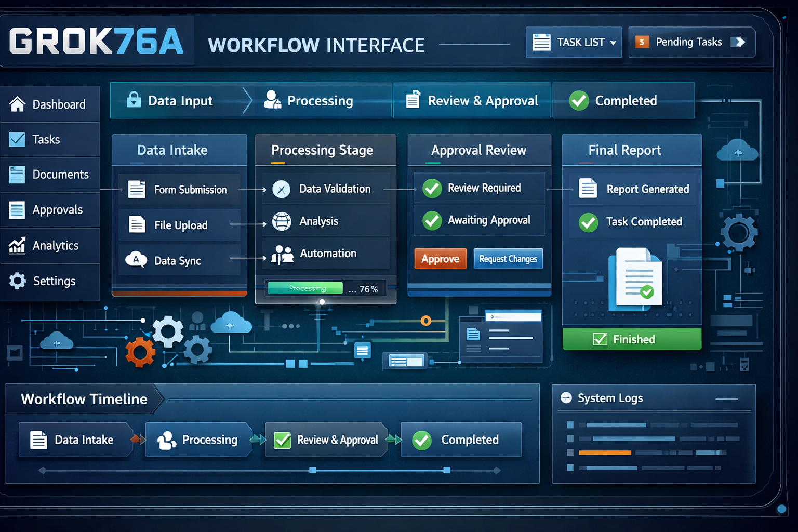The height and width of the screenshot is (532, 798).
Task: Click the Approve button
Action: coord(440,259)
